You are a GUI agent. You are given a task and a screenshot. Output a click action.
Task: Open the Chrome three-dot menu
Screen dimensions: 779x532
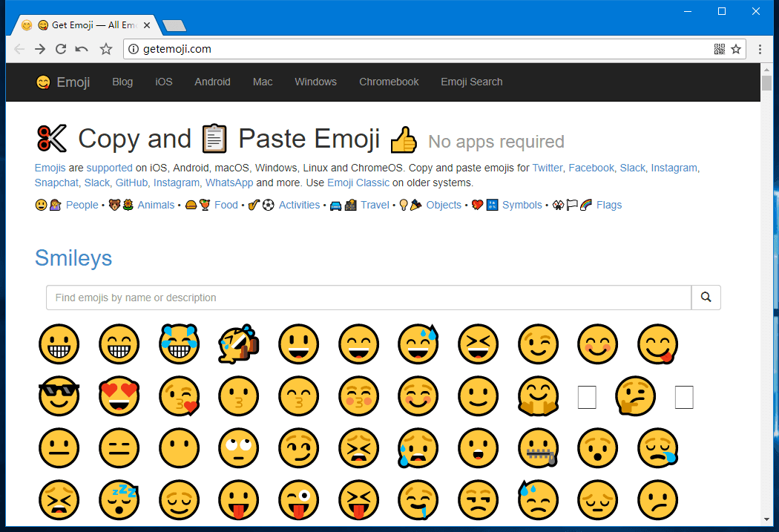pos(759,49)
